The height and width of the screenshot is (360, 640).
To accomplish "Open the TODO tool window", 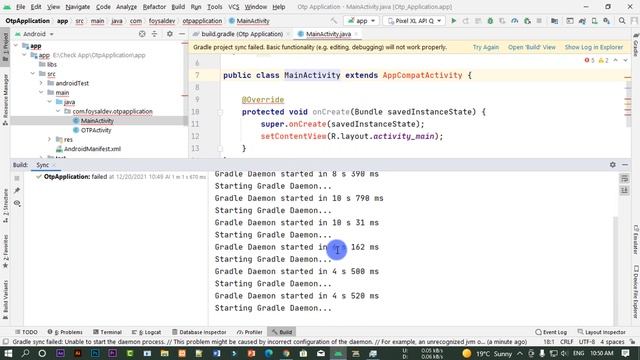I will (x=26, y=332).
